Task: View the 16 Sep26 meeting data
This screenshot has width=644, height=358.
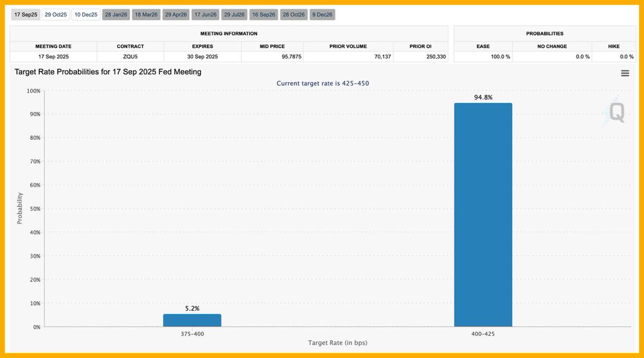Action: coord(263,14)
